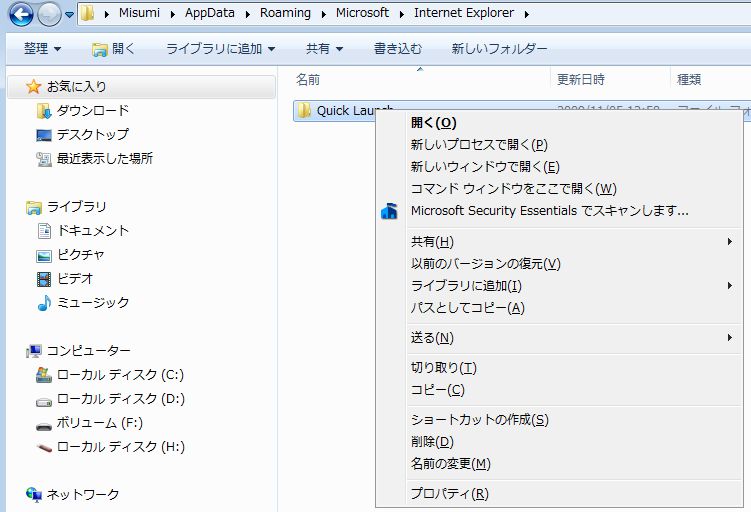Click the Downloads folder icon in favorites
This screenshot has width=751, height=512.
pyautogui.click(x=43, y=111)
